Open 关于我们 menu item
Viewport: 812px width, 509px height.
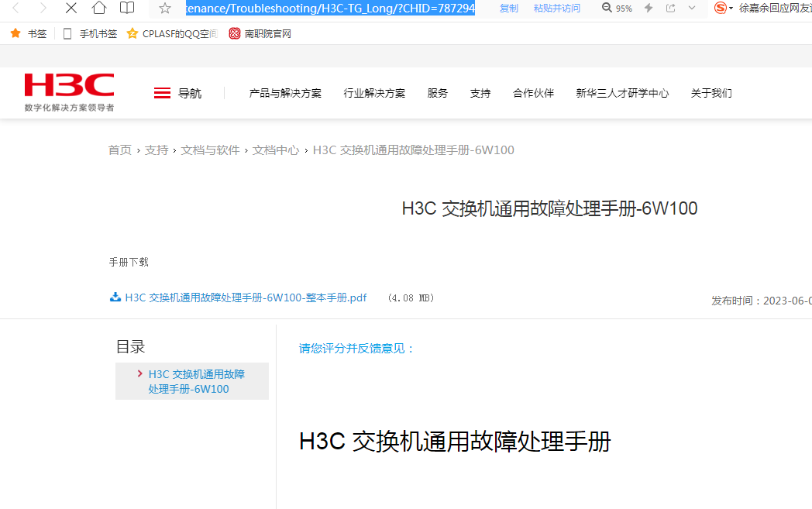pos(711,93)
